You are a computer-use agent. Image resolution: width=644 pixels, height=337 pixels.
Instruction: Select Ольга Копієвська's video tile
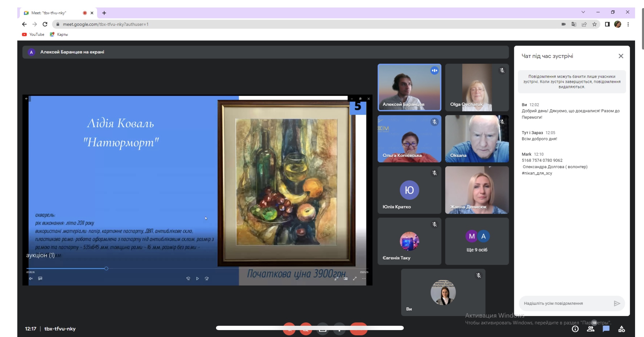tap(409, 139)
